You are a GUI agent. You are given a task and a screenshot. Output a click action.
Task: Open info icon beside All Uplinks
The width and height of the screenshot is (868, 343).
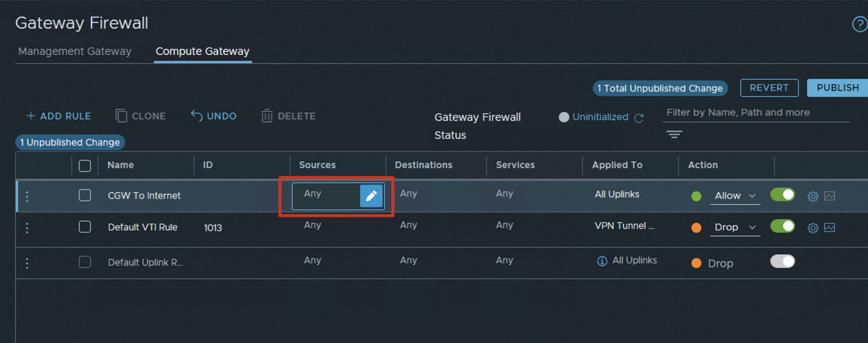(602, 261)
